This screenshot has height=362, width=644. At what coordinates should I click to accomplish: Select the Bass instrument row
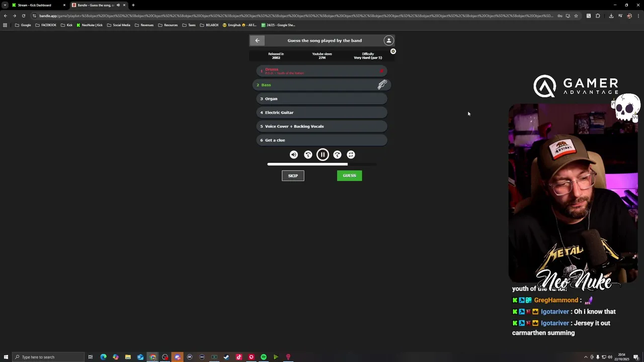[322, 85]
